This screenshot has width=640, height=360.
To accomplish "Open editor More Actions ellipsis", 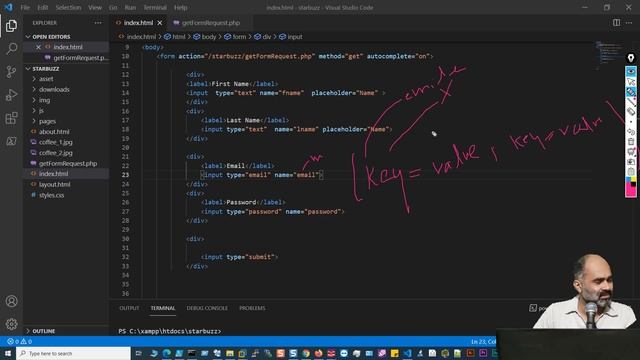I will [x=629, y=23].
